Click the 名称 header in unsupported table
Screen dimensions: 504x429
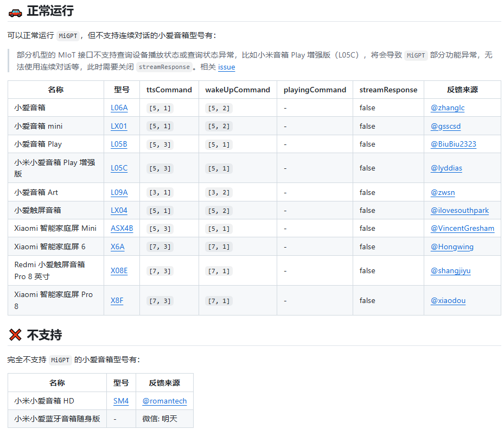click(x=57, y=383)
